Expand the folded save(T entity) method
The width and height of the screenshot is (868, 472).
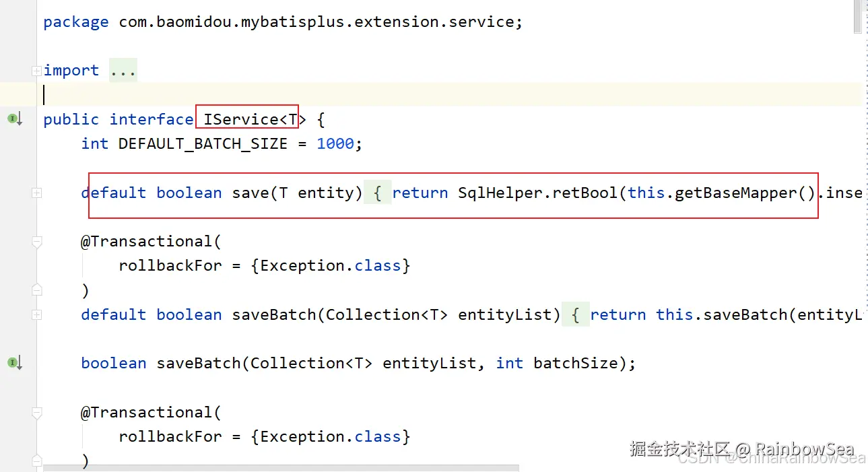click(36, 193)
